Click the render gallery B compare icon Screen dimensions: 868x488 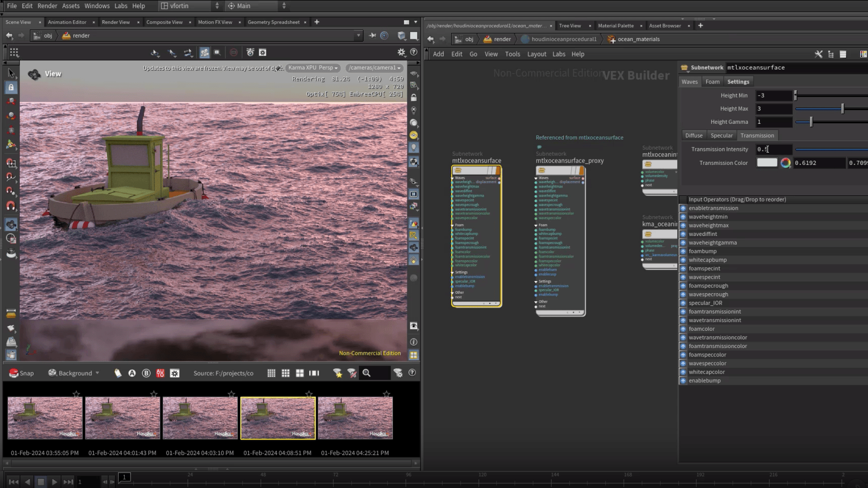click(x=146, y=373)
